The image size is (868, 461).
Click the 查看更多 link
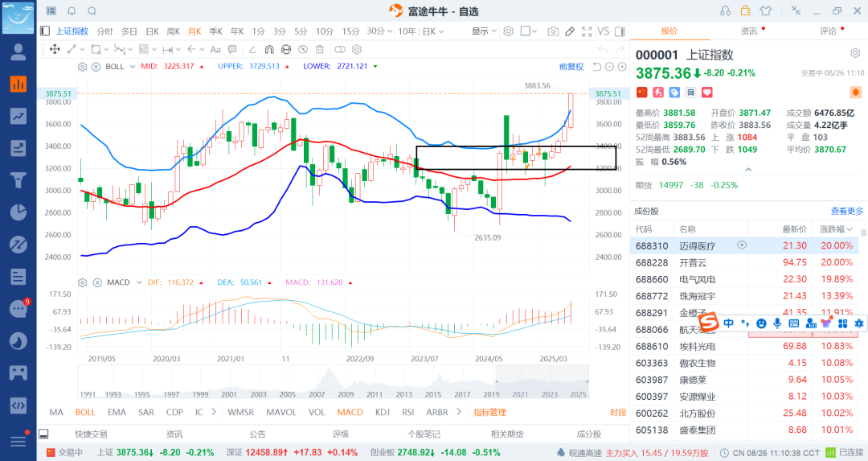pos(847,211)
